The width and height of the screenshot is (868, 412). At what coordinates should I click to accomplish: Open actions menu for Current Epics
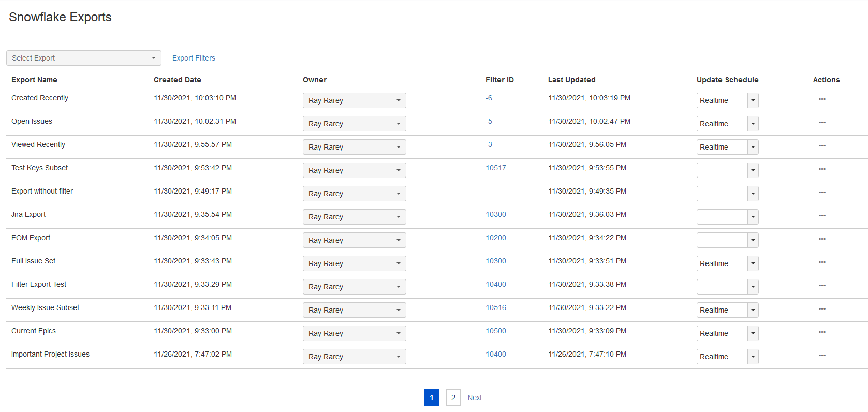click(x=822, y=332)
